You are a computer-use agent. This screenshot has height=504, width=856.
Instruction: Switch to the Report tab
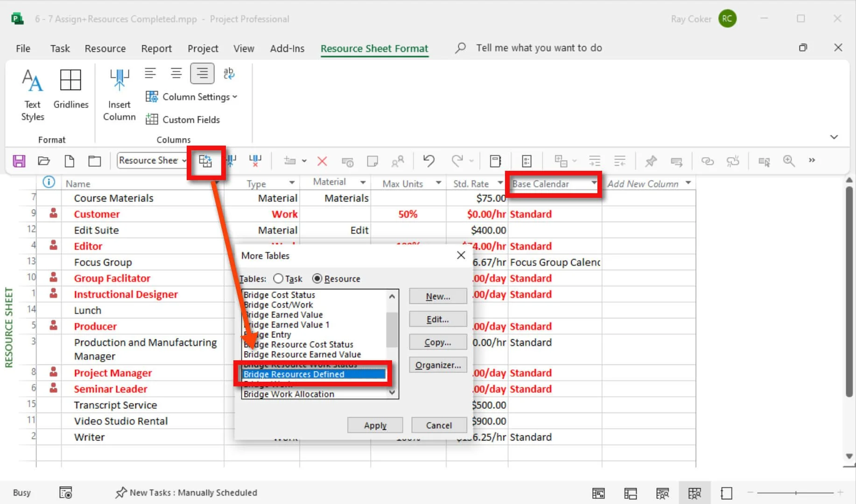click(156, 49)
